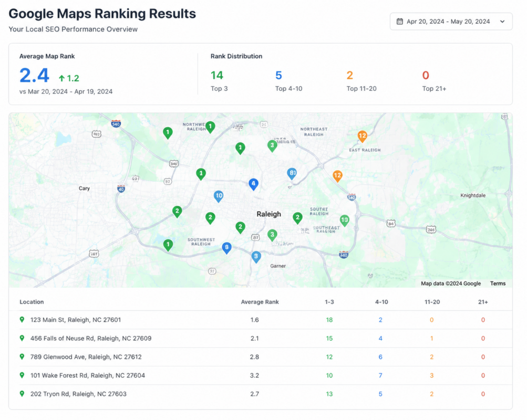Click the Map data ©2024 Google attribution

[x=451, y=283]
